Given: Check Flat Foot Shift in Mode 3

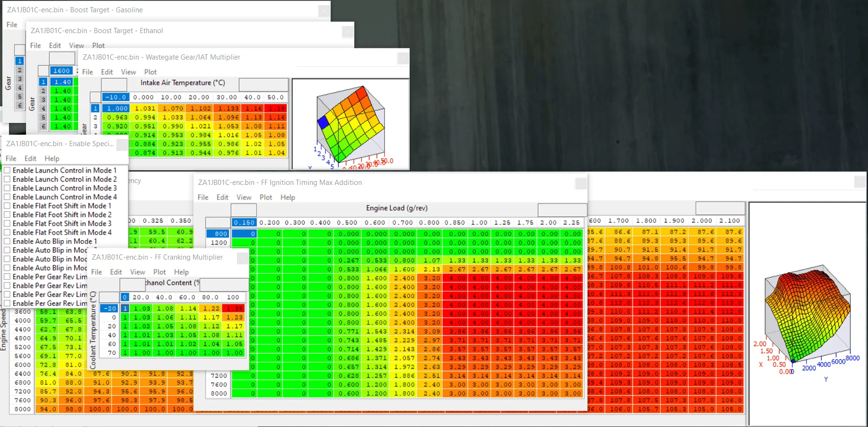Looking at the screenshot, I should click(7, 224).
